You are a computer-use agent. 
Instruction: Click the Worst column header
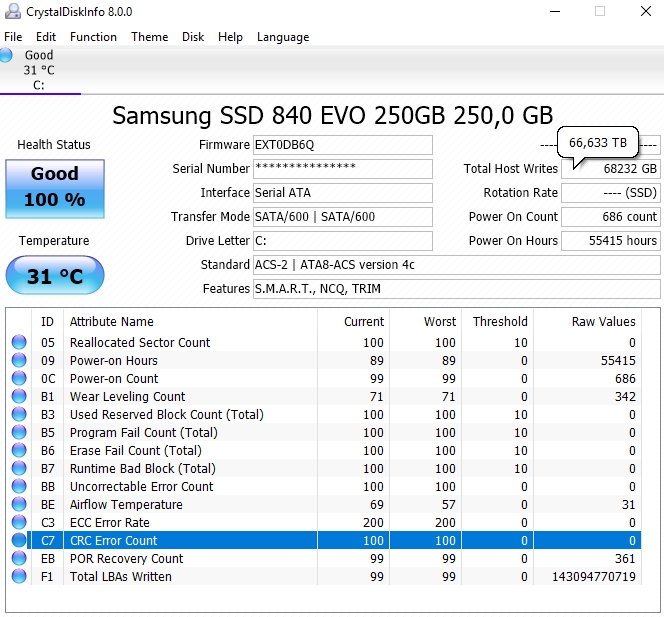(425, 321)
